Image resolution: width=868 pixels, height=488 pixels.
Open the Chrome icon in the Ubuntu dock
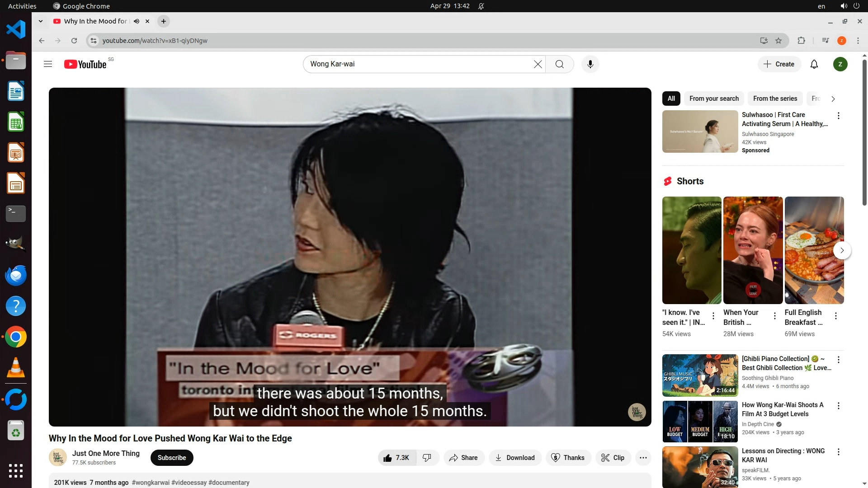click(x=16, y=337)
